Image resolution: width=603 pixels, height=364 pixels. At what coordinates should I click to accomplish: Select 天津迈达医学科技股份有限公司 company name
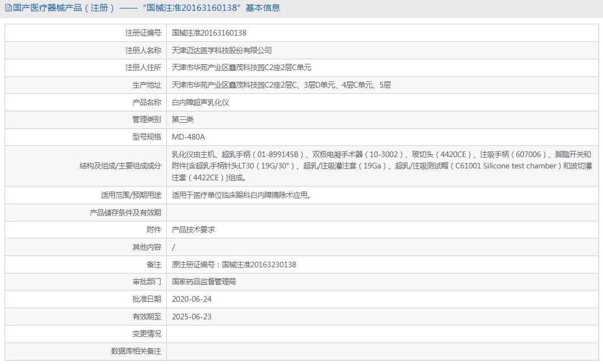[x=222, y=50]
